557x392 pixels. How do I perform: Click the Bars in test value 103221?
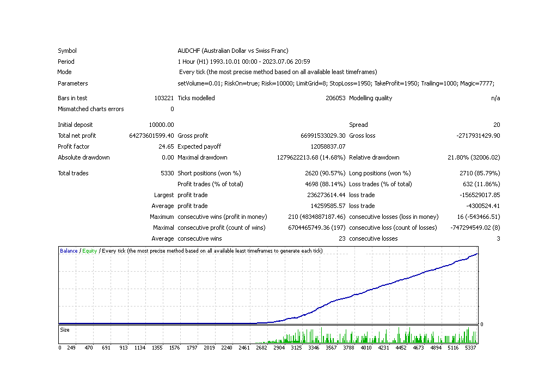pos(164,98)
